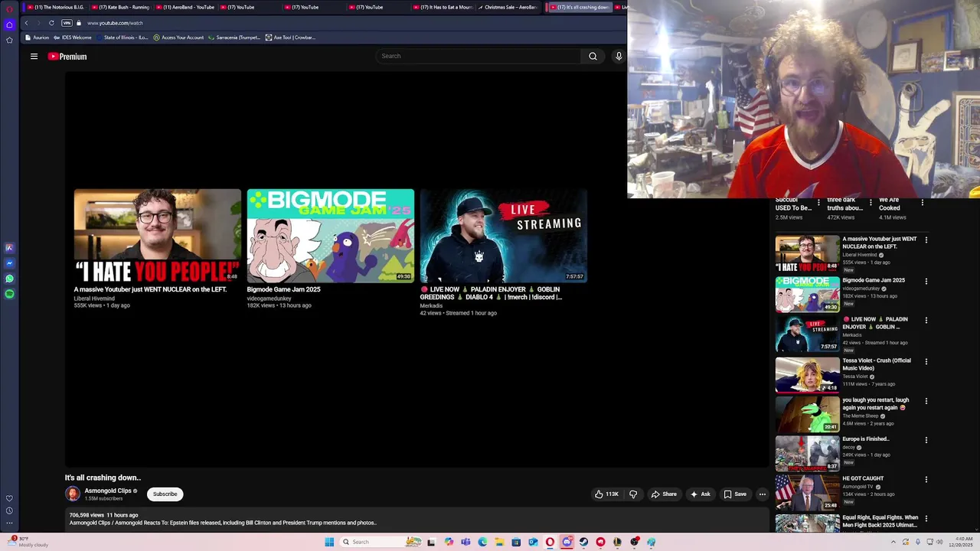Toggle Save to playlist button
This screenshot has height=551, width=980.
tap(735, 494)
